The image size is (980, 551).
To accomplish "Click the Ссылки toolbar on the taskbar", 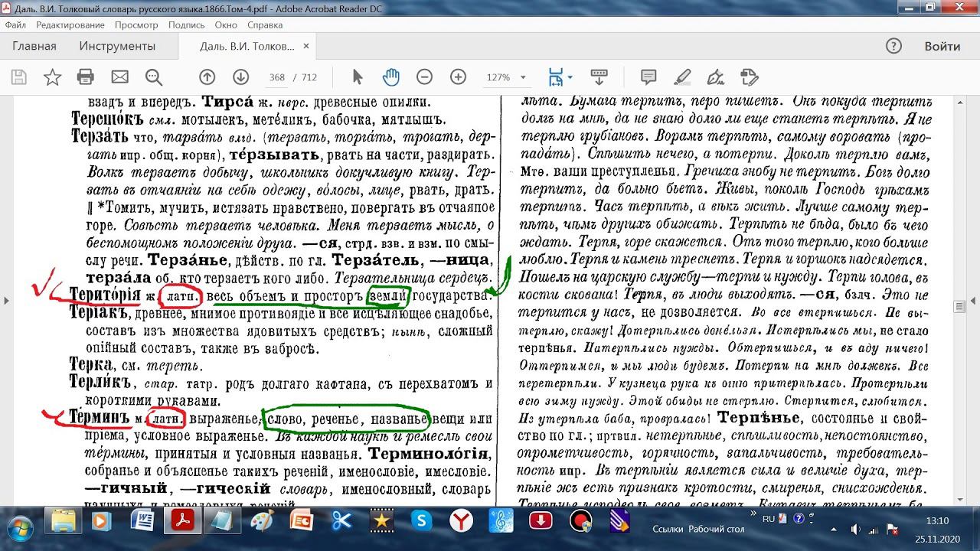I will 668,529.
